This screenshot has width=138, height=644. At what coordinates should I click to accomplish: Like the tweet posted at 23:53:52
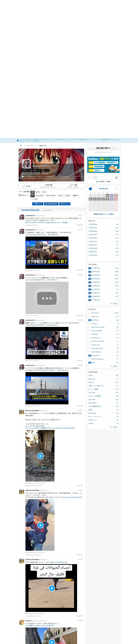click(x=82, y=270)
